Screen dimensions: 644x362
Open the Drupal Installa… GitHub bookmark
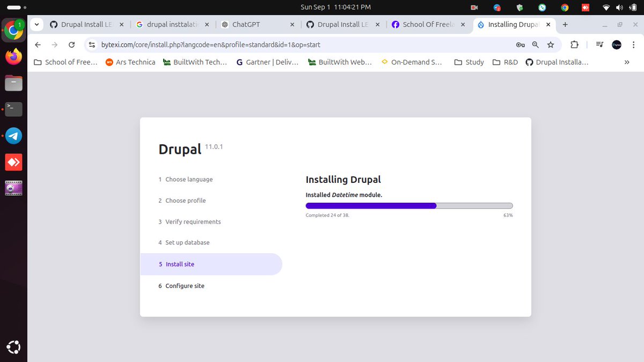tap(557, 62)
